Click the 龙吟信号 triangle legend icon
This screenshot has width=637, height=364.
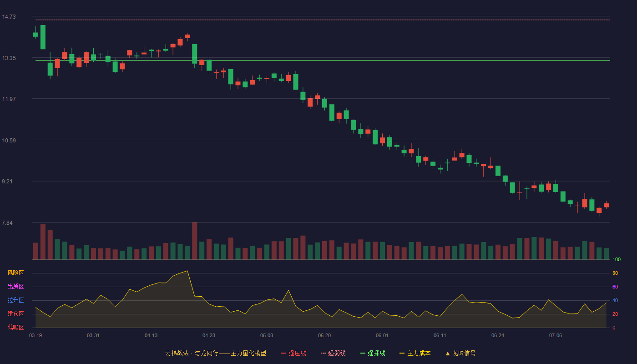(448, 353)
